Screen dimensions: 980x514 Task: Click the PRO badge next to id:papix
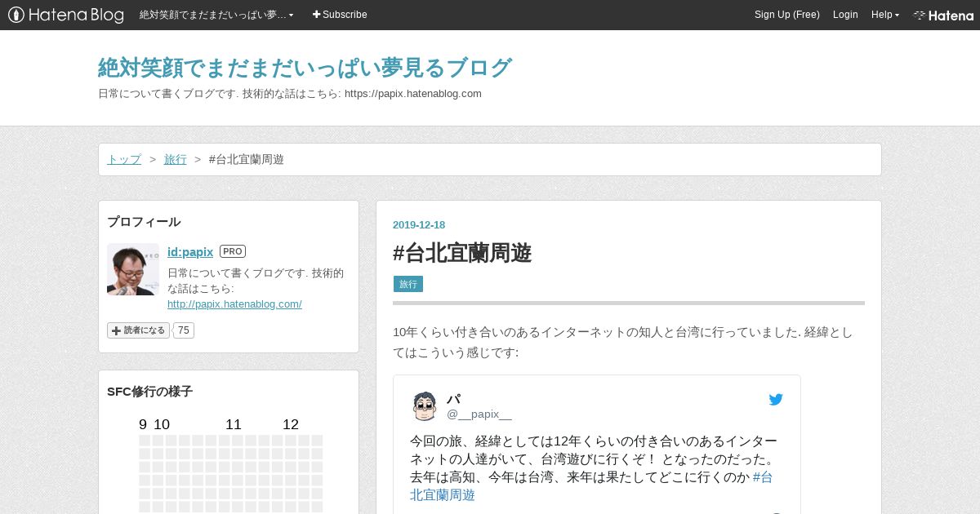(x=233, y=251)
